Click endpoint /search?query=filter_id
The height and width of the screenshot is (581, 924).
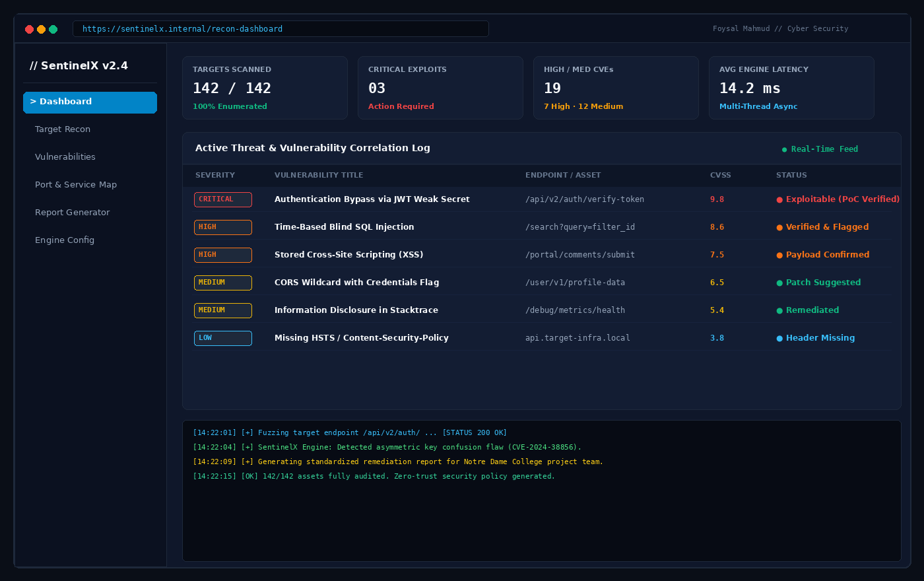coord(580,227)
